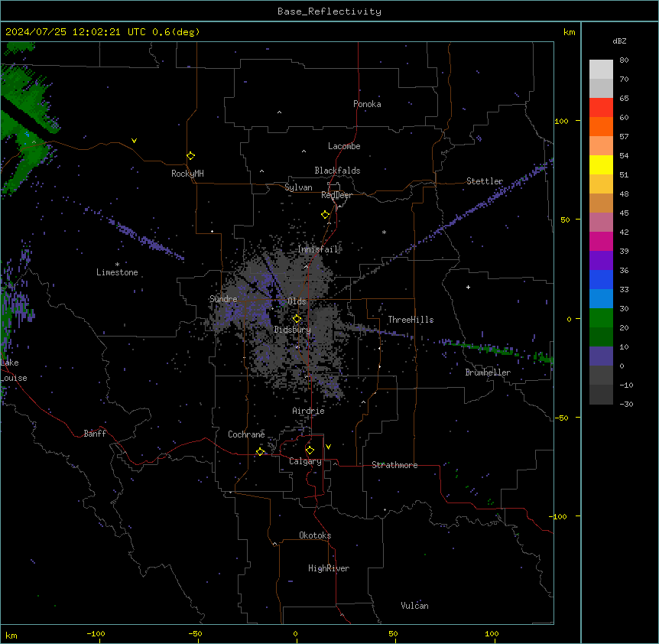Select the Drumheller label

488,372
